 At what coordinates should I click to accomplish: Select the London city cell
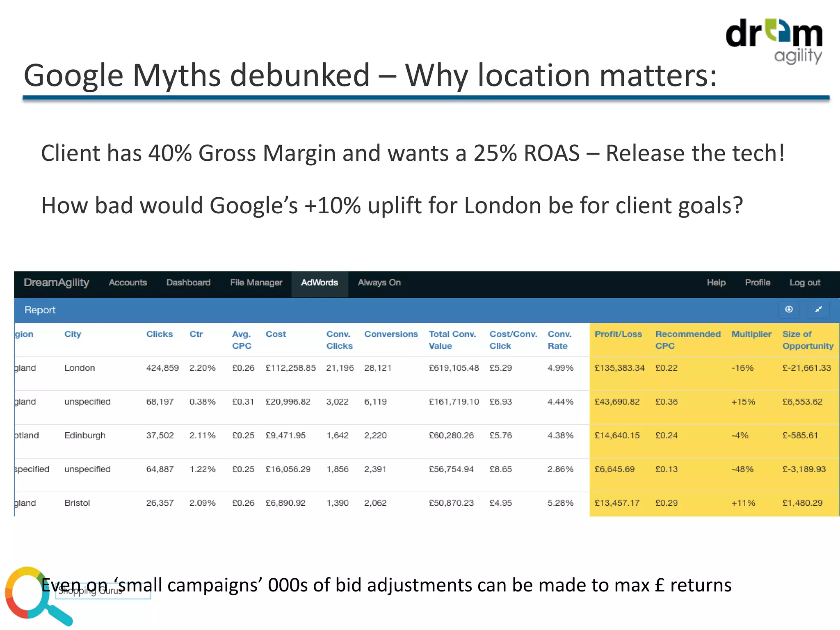tap(80, 368)
